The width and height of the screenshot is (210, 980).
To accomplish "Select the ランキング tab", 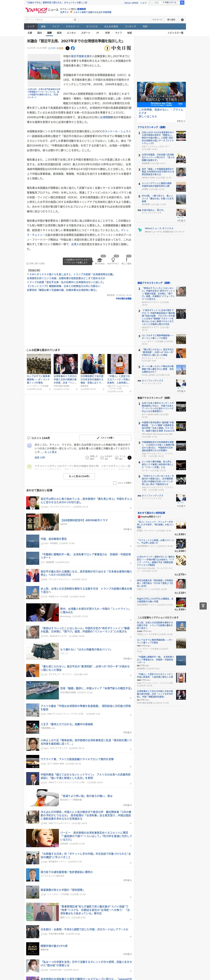I will click(130, 27).
